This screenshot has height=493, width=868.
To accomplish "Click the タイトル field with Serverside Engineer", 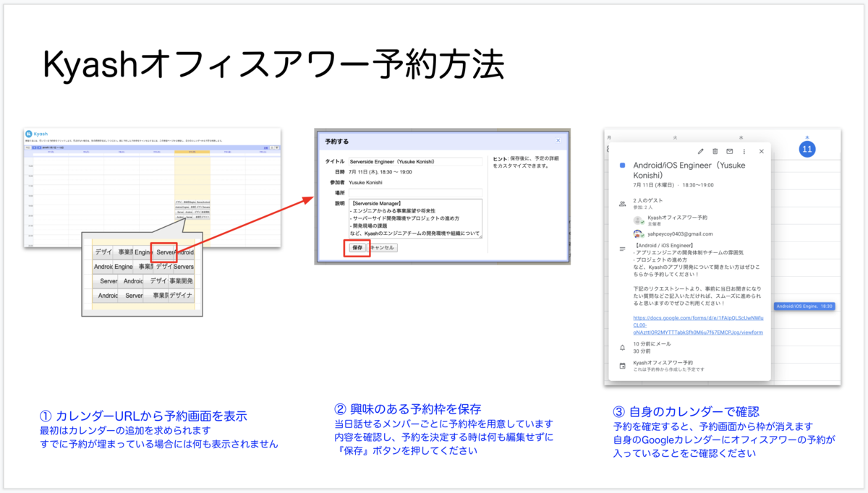I will [415, 162].
